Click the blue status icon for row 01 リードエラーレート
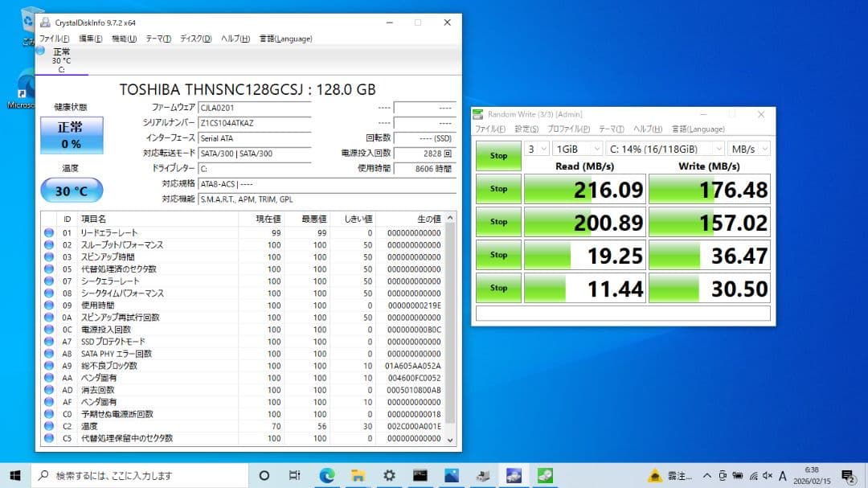This screenshot has width=868, height=488. pos(49,232)
